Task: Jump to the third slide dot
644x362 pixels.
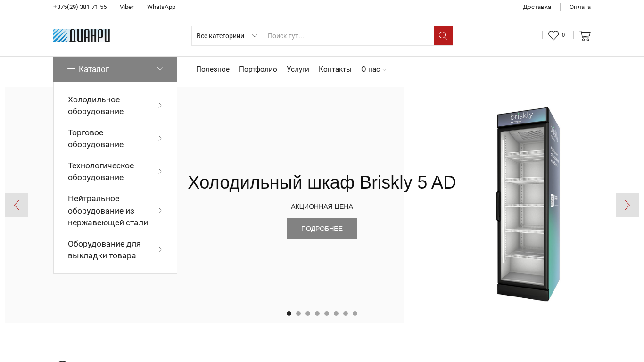Action: pos(308,313)
